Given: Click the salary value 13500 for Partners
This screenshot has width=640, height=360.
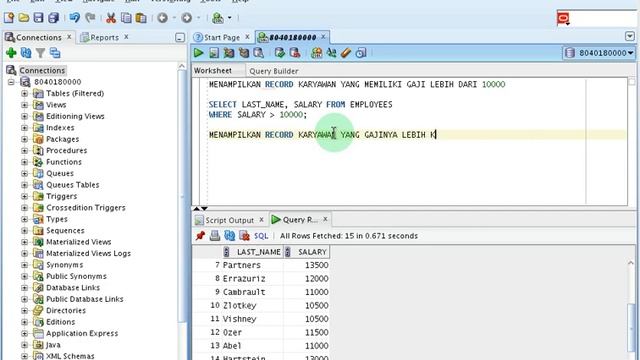Looking at the screenshot, I should 316,265.
